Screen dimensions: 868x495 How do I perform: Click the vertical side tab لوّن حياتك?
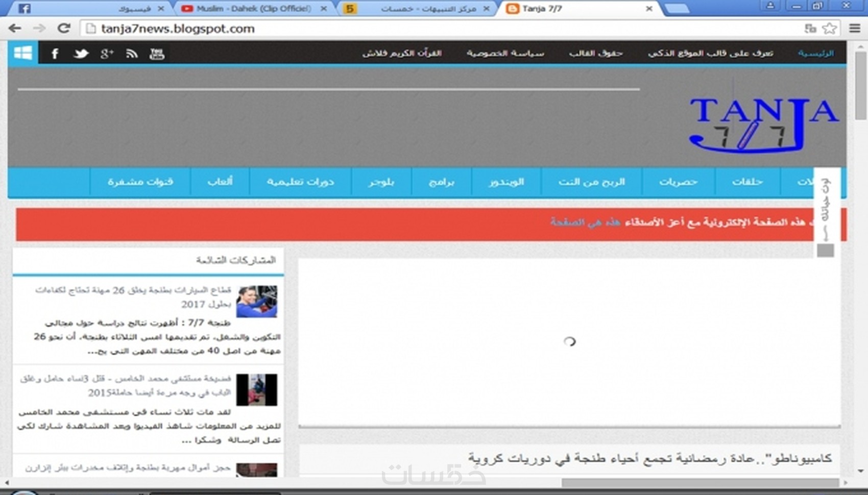click(826, 212)
